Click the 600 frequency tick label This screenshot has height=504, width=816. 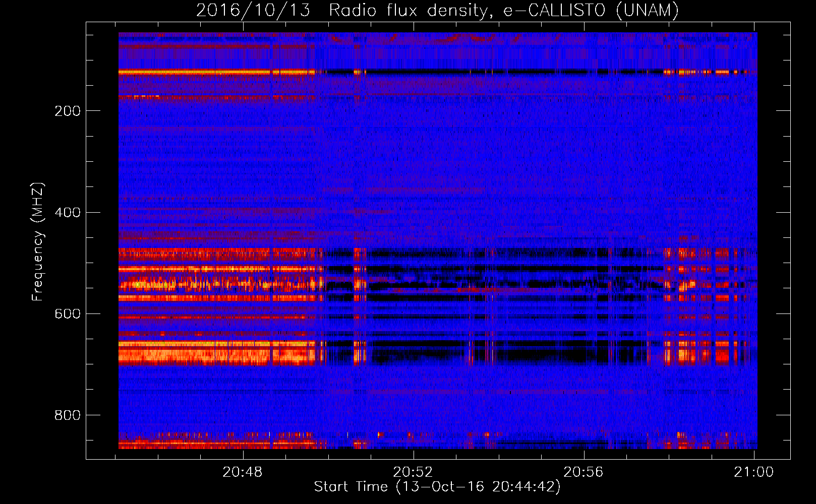coord(68,314)
